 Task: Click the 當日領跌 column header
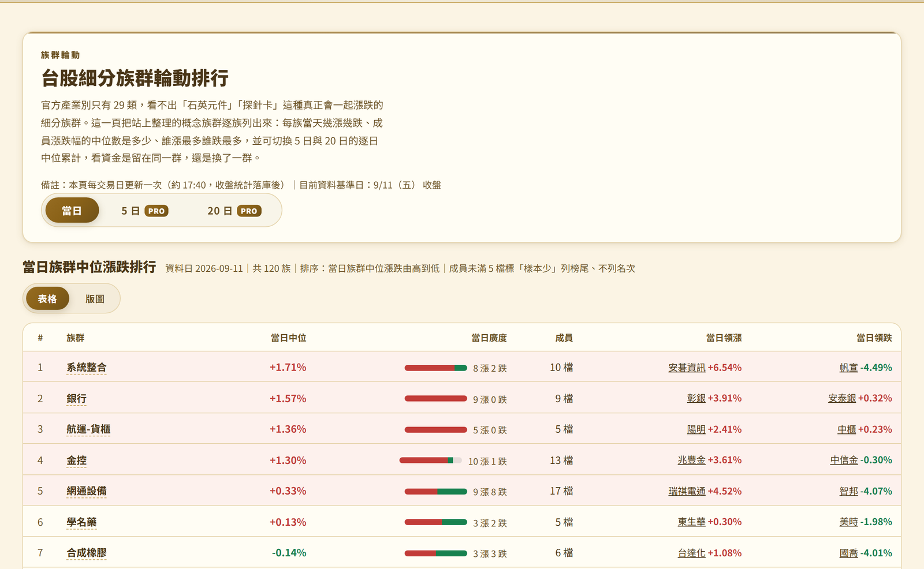pyautogui.click(x=874, y=338)
